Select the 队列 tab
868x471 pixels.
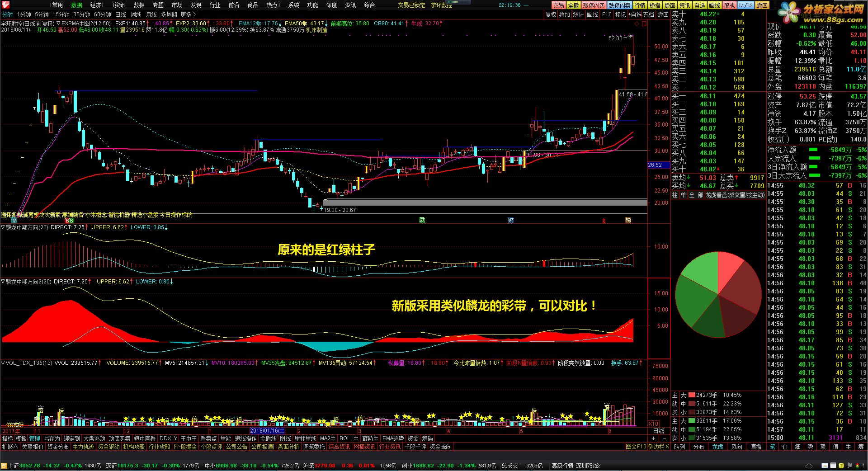point(679,447)
